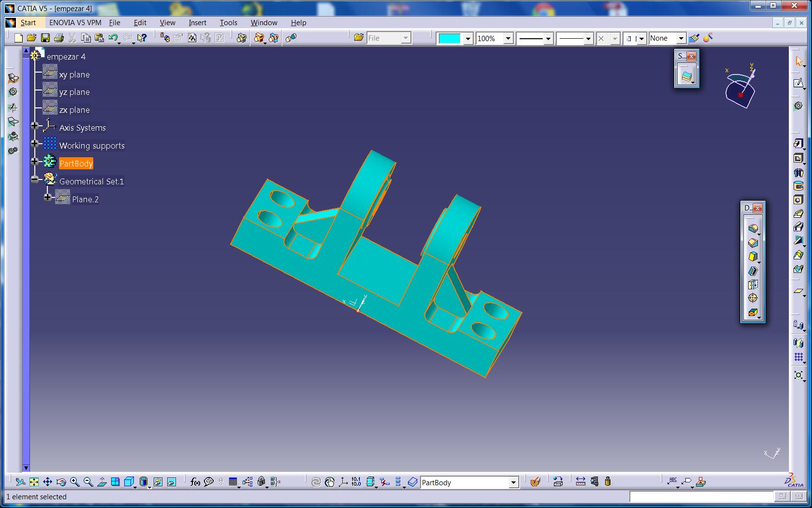Open the PartBody current-body dropdown
This screenshot has width=812, height=508.
(x=513, y=482)
